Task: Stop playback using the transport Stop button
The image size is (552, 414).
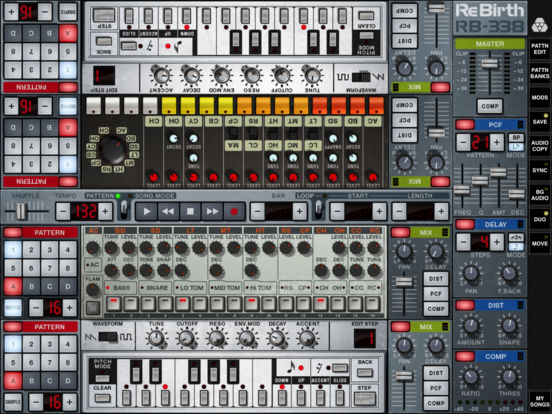Action: 190,211
